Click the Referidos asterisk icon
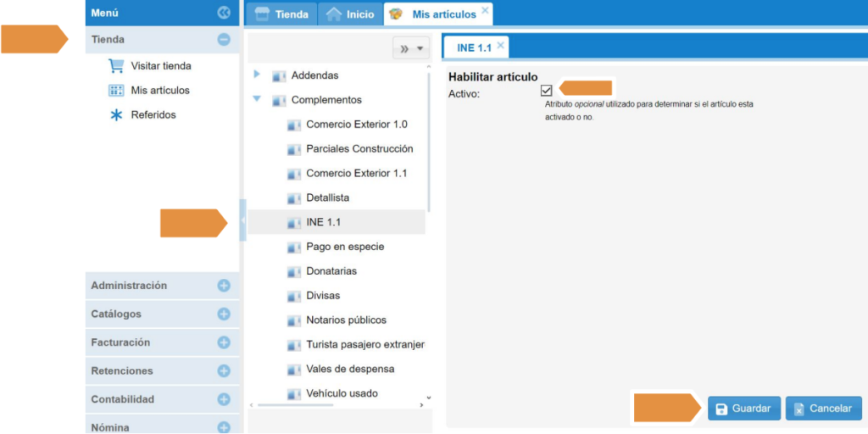This screenshot has height=434, width=868. [x=116, y=115]
